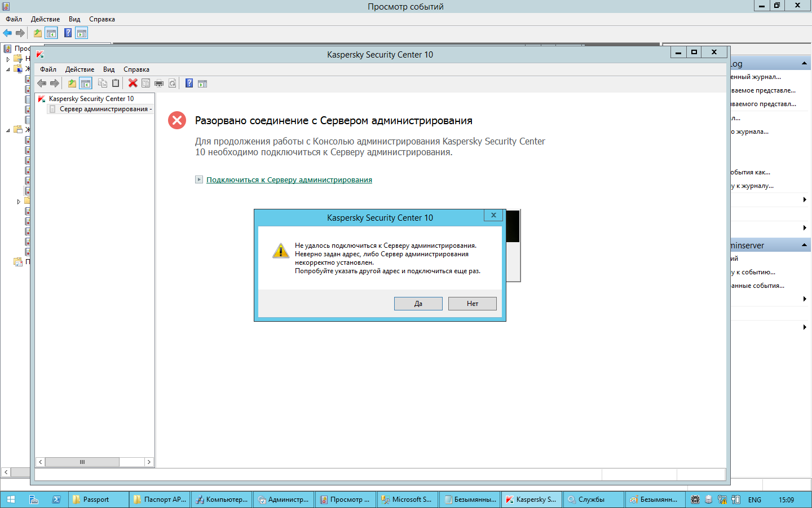Click the Print icon in Kaspersky toolbar
Screen dimensions: 812x508
click(x=159, y=84)
